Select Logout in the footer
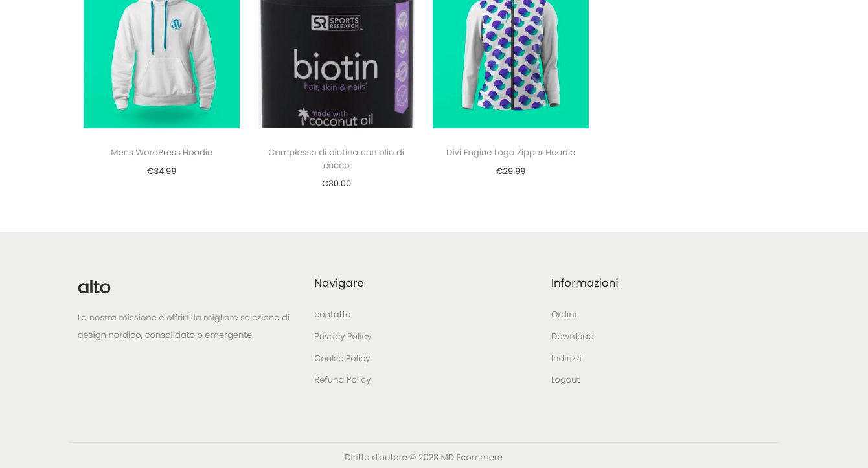This screenshot has width=868, height=468. 565,380
